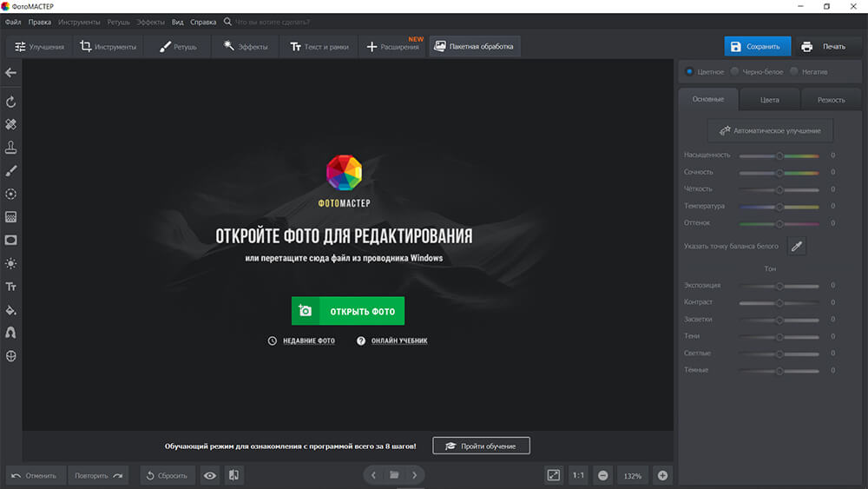Select the Черно-белое radio button
Viewport: 868px width, 489px height.
point(734,71)
